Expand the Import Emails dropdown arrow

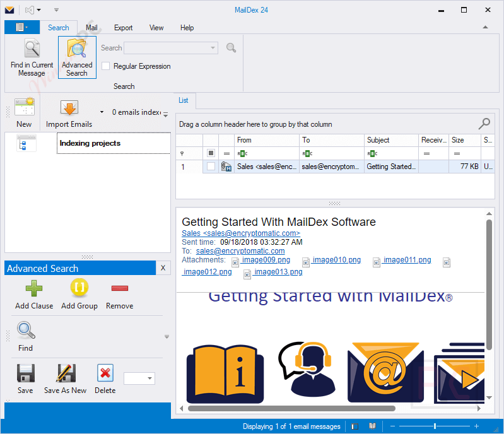(x=102, y=112)
